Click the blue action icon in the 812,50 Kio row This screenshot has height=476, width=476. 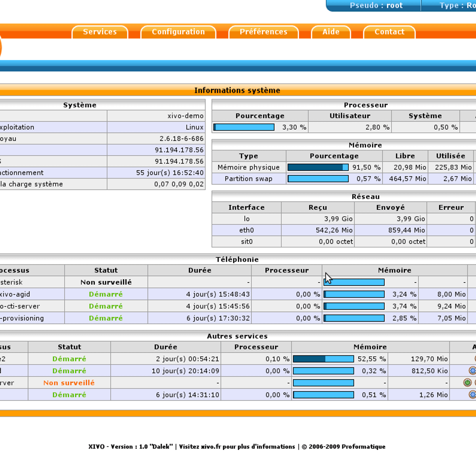click(x=472, y=371)
